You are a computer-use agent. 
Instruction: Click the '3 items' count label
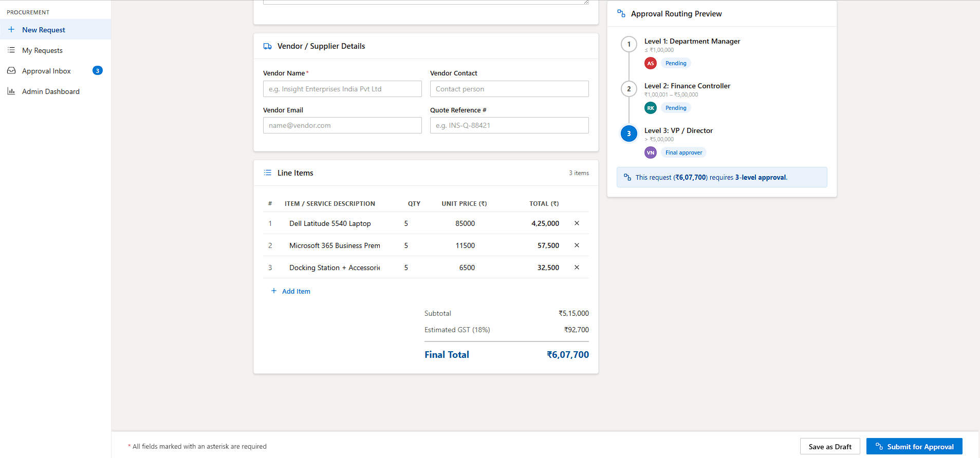pos(579,173)
